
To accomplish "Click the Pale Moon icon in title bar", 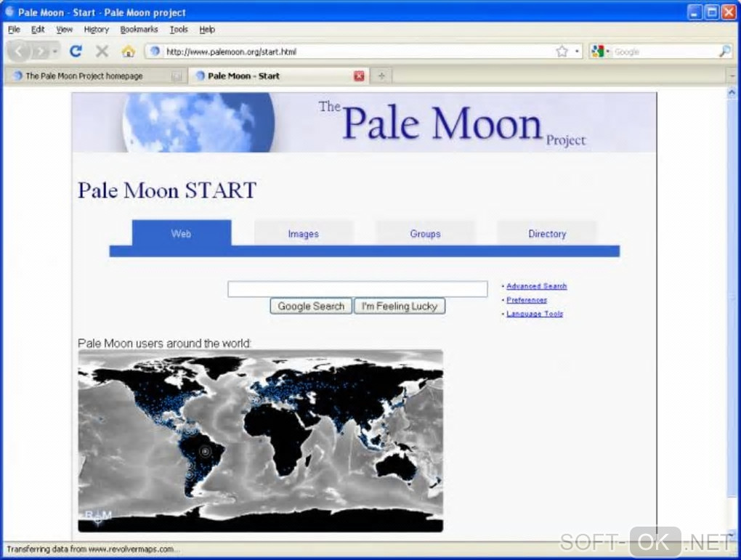I will coord(9,12).
